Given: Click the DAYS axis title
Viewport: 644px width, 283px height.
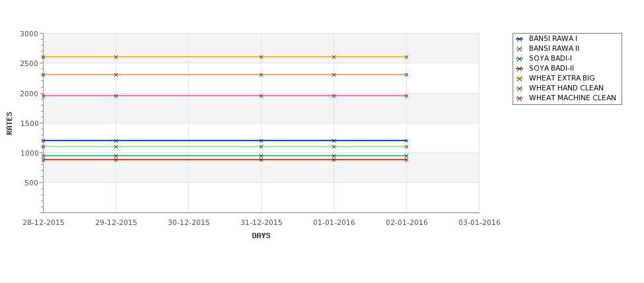Looking at the screenshot, I should (261, 236).
